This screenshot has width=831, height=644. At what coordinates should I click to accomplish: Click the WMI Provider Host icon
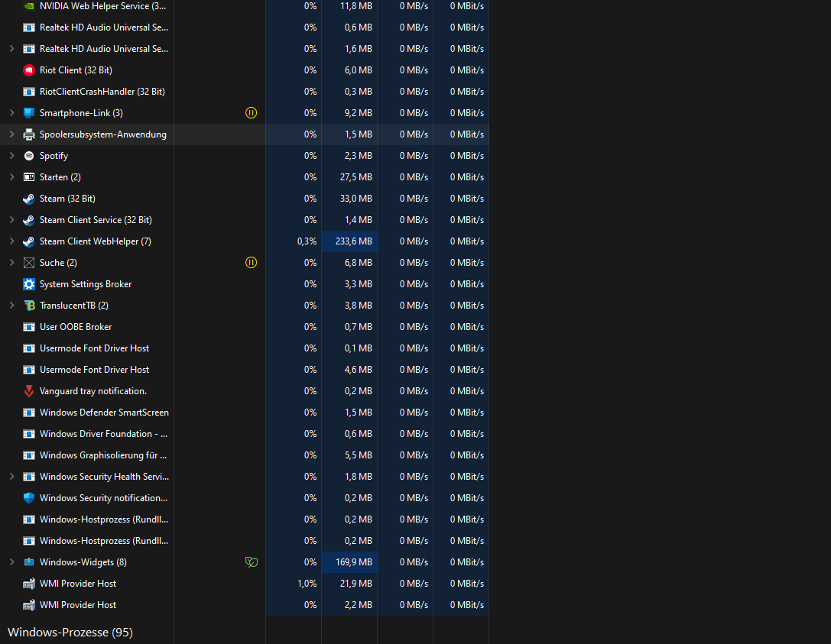point(28,583)
